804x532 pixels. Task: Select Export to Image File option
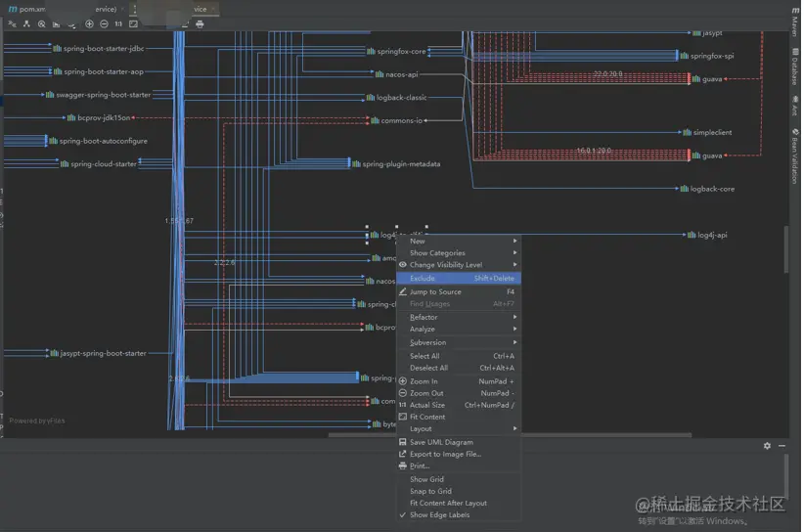coord(445,454)
